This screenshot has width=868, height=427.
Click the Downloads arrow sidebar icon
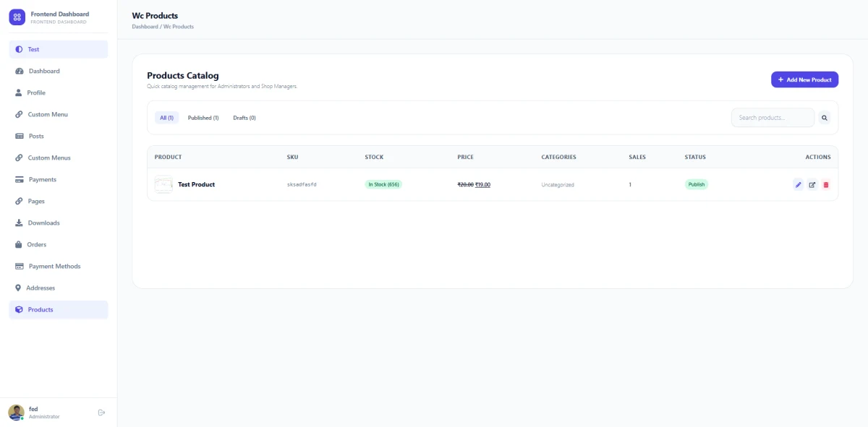(x=19, y=223)
